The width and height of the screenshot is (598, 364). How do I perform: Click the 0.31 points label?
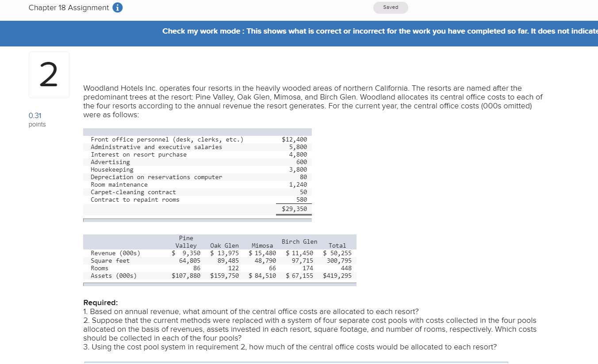click(x=37, y=120)
